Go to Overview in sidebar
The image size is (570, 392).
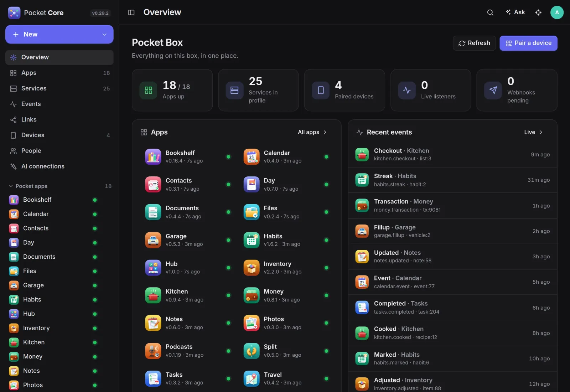coord(59,57)
